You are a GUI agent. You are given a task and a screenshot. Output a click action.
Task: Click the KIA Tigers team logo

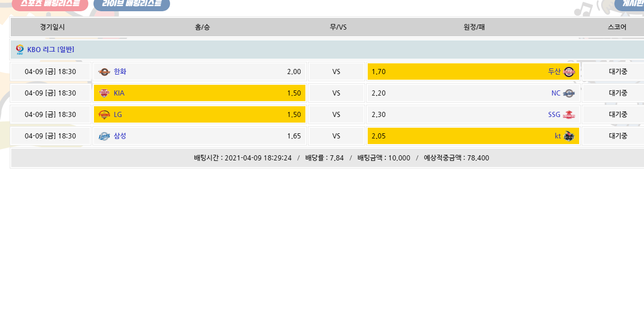click(x=104, y=93)
